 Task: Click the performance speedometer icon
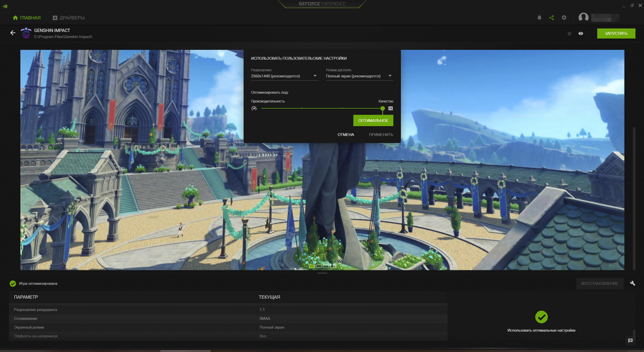[254, 109]
